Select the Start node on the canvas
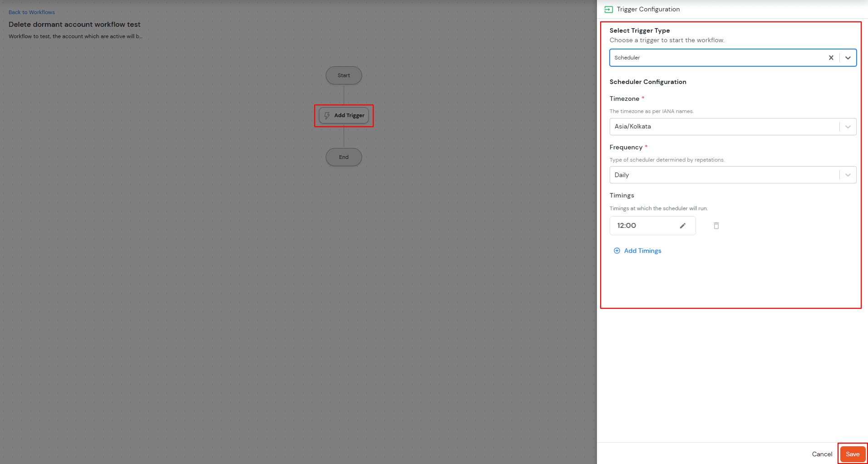Screen dimensions: 868x464 point(344,75)
